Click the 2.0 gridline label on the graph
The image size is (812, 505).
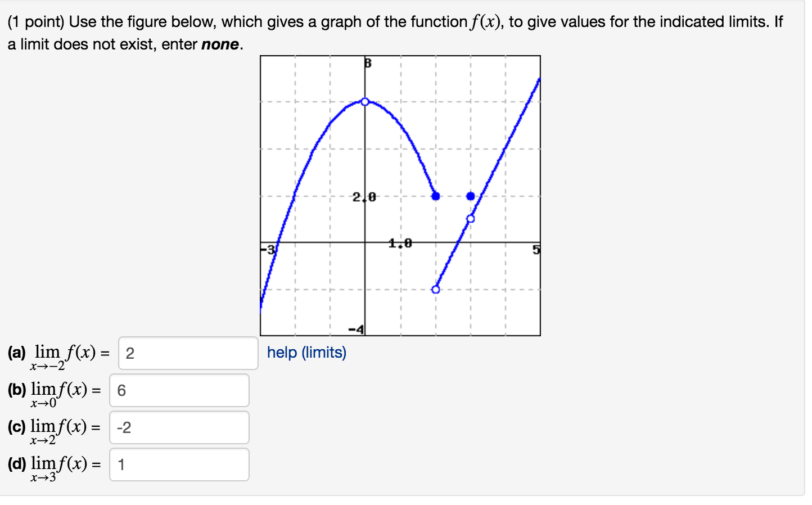tap(363, 196)
